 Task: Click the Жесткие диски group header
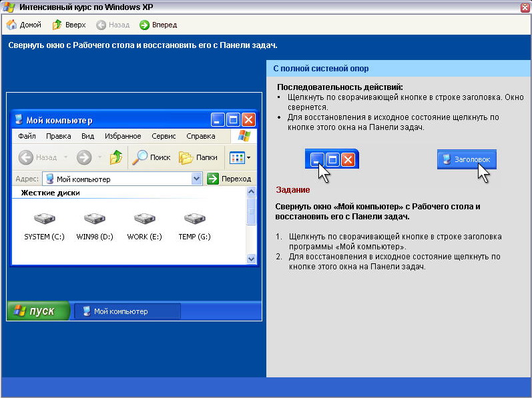pyautogui.click(x=50, y=193)
